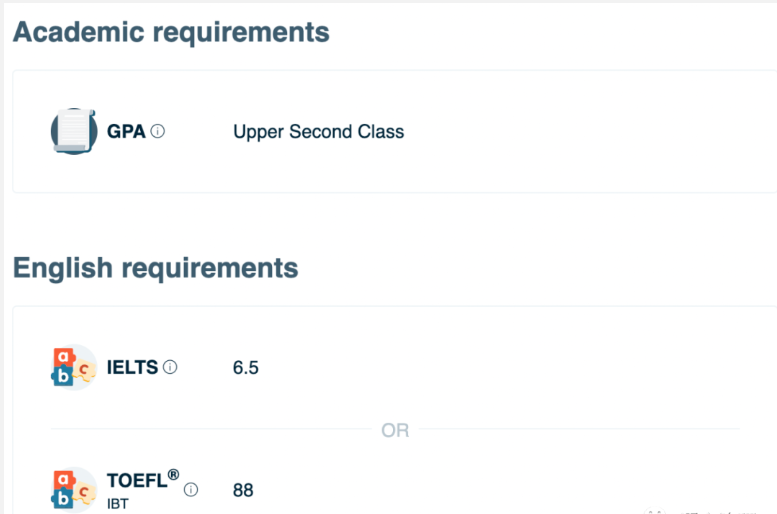The height and width of the screenshot is (514, 777).
Task: Click the registered trademark symbol after TOEFL
Action: [173, 474]
